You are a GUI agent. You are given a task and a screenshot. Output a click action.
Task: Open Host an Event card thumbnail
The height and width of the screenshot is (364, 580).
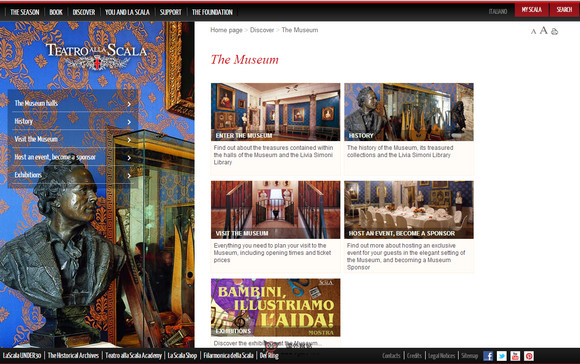(409, 209)
